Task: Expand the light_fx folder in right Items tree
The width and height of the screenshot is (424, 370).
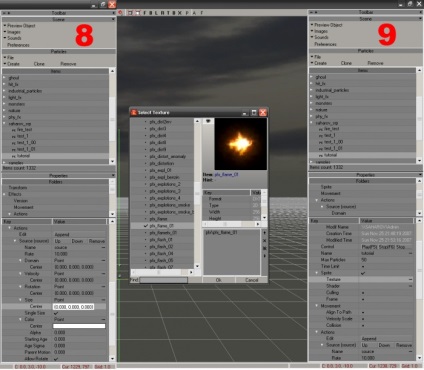Action: coord(312,97)
